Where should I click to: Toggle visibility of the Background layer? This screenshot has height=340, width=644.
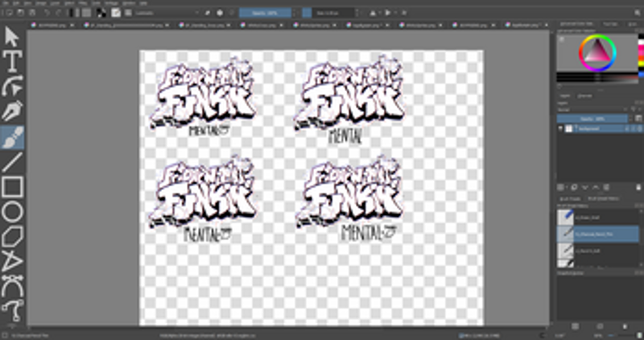[x=560, y=129]
